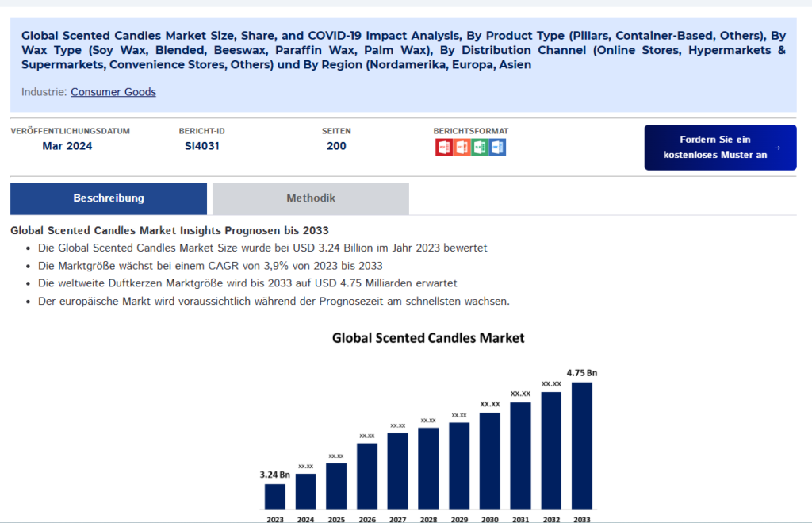Click the report ID SI4031
This screenshot has height=523, width=812.
pyautogui.click(x=202, y=146)
